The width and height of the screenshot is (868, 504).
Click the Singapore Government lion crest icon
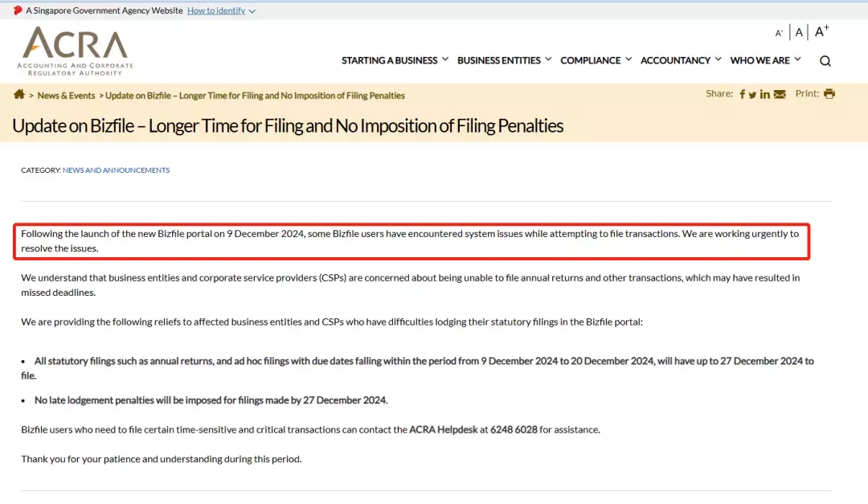[18, 10]
